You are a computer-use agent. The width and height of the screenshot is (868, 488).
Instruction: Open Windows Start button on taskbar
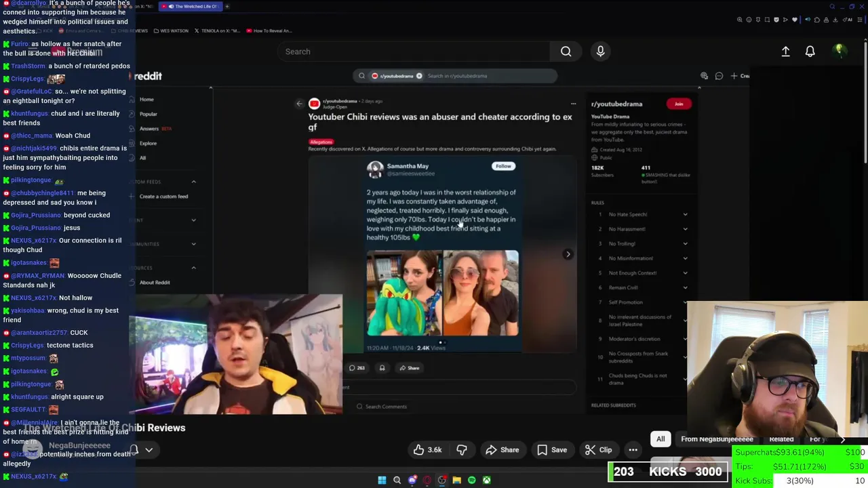point(382,481)
